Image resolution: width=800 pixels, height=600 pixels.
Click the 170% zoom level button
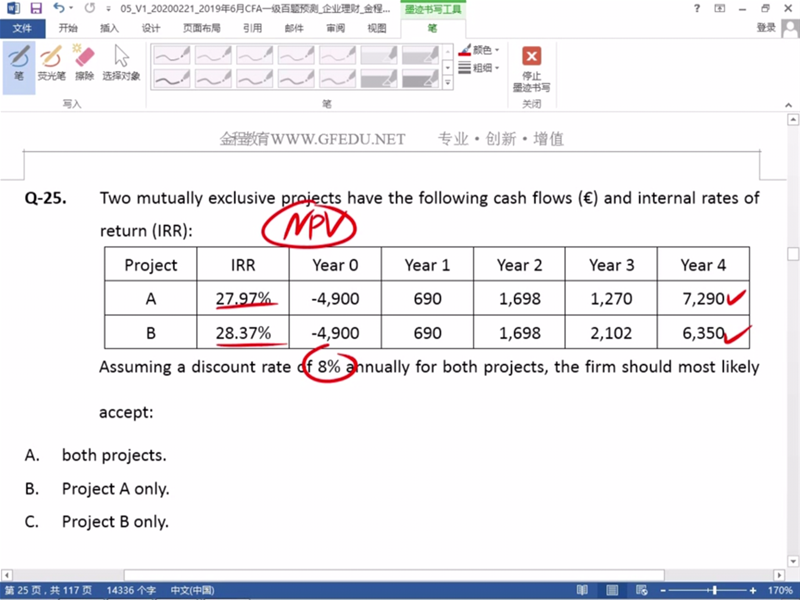(x=780, y=591)
